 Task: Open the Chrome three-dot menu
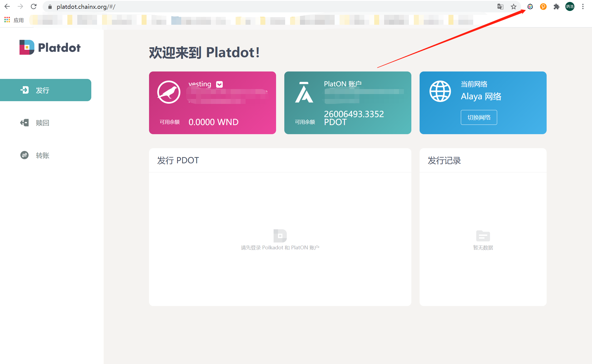point(583,7)
